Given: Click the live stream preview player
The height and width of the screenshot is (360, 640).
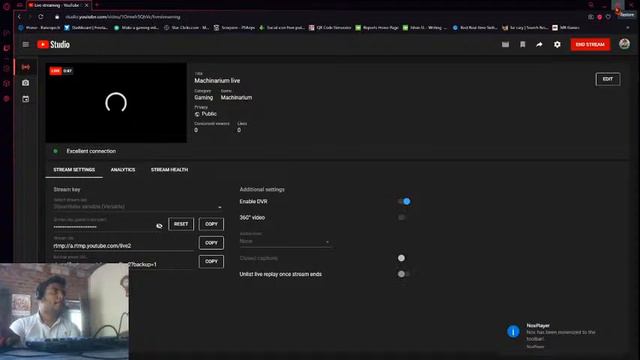Looking at the screenshot, I should pos(116,102).
